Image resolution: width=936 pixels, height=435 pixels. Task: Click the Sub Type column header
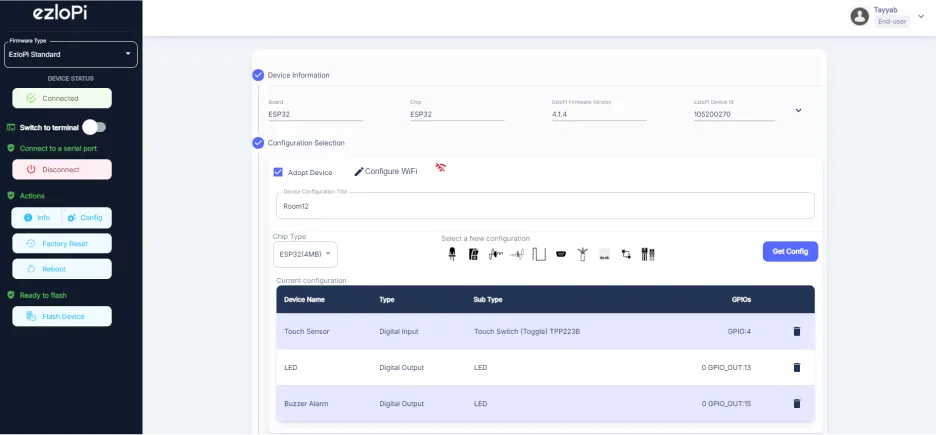click(488, 300)
